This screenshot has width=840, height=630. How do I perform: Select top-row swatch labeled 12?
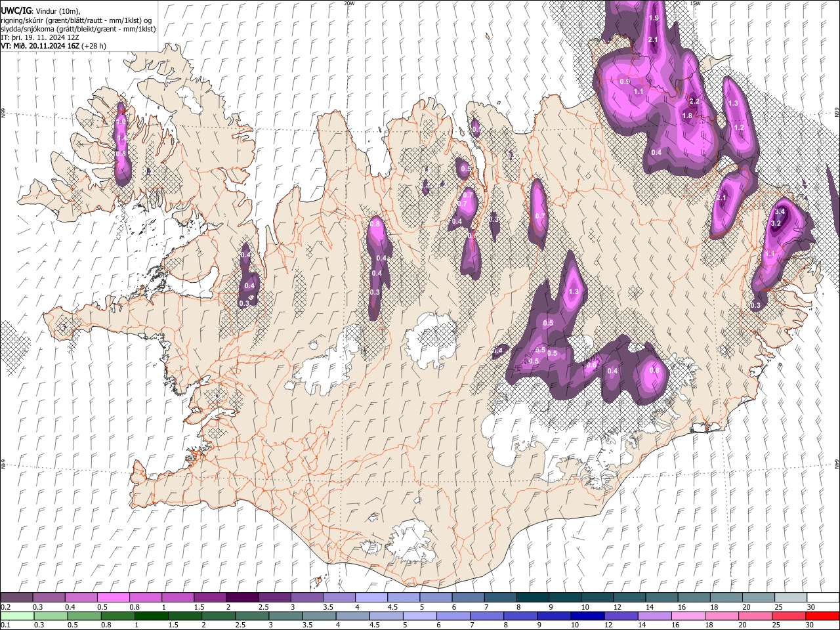coord(629,598)
